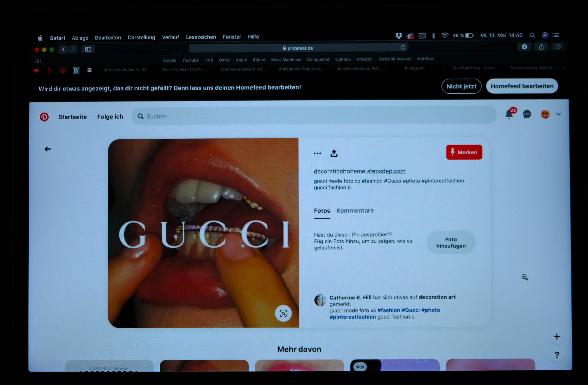
Task: Open the Webside Awards bookmark
Action: click(394, 59)
